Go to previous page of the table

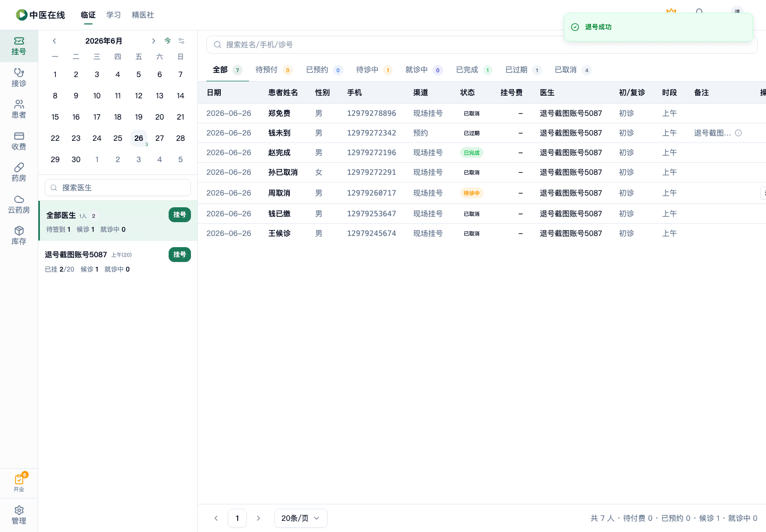pos(216,518)
